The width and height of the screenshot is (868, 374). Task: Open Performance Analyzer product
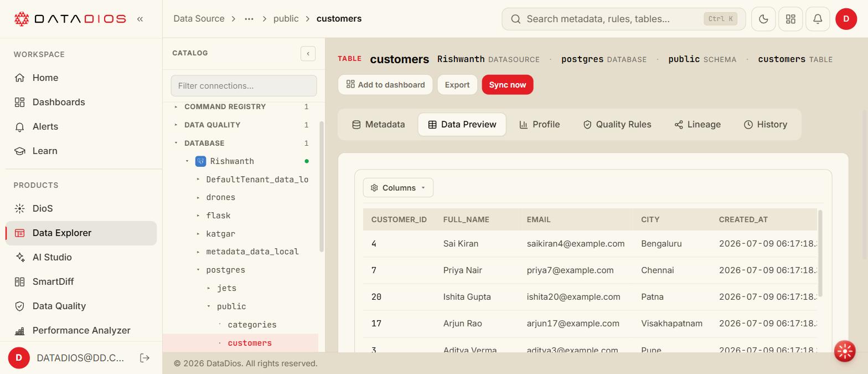coord(81,330)
